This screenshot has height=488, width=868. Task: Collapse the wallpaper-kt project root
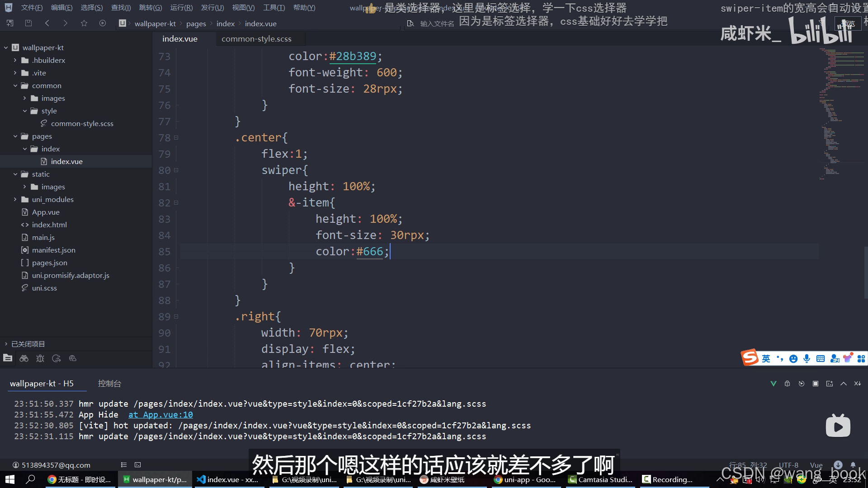[x=6, y=47]
